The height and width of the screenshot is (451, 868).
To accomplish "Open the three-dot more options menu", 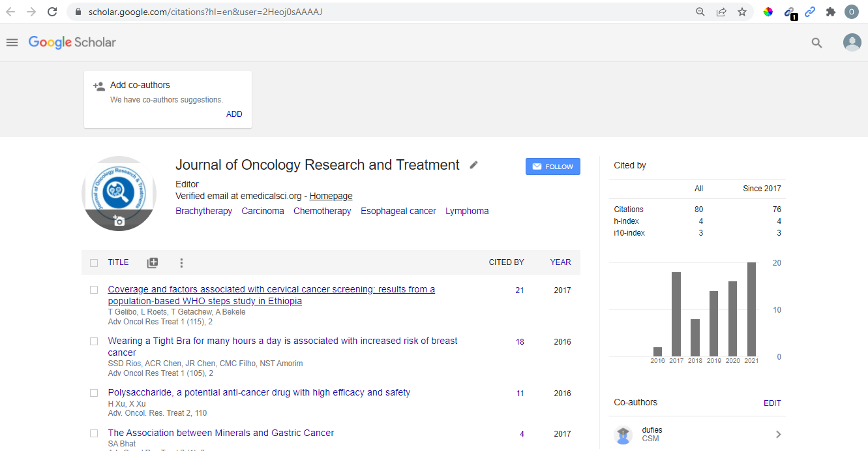I will pos(181,263).
